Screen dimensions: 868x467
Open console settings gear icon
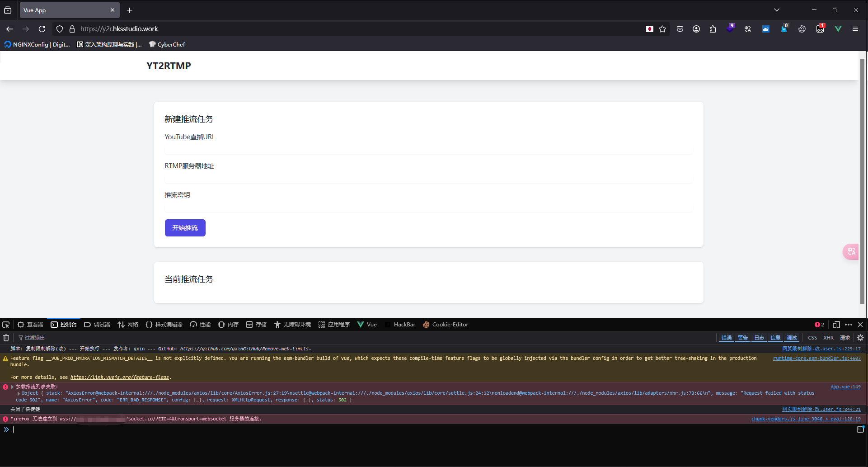(860, 338)
